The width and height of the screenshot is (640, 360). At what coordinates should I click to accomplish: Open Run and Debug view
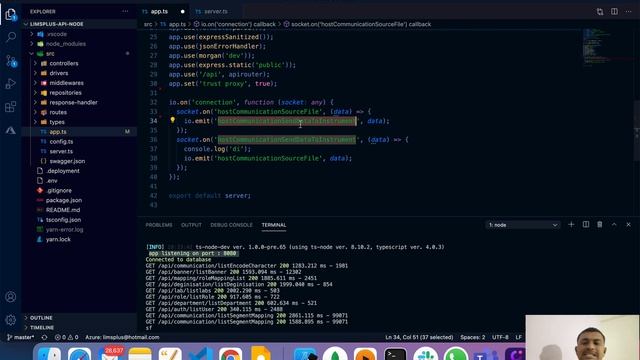click(x=11, y=84)
